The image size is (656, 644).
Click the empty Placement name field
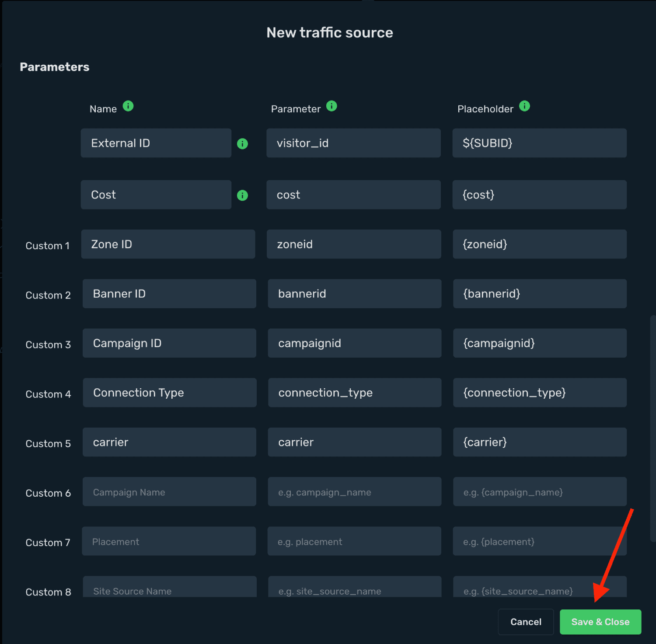pos(169,541)
